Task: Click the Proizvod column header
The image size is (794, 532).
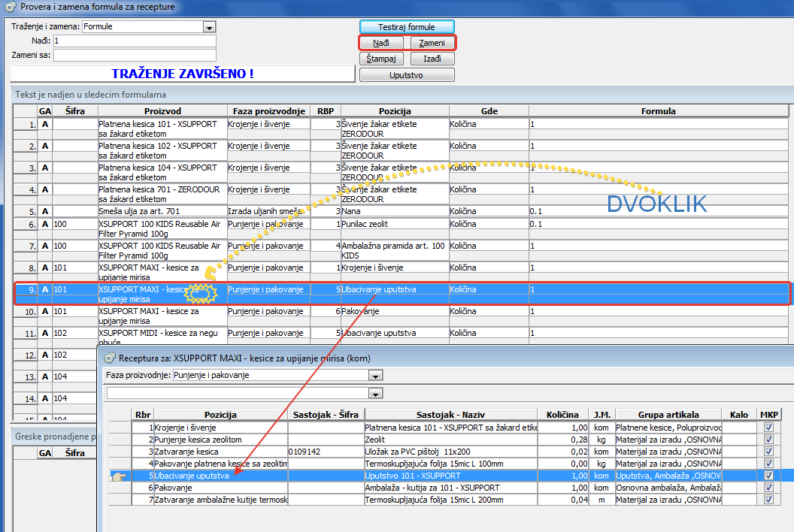Action: (x=162, y=111)
